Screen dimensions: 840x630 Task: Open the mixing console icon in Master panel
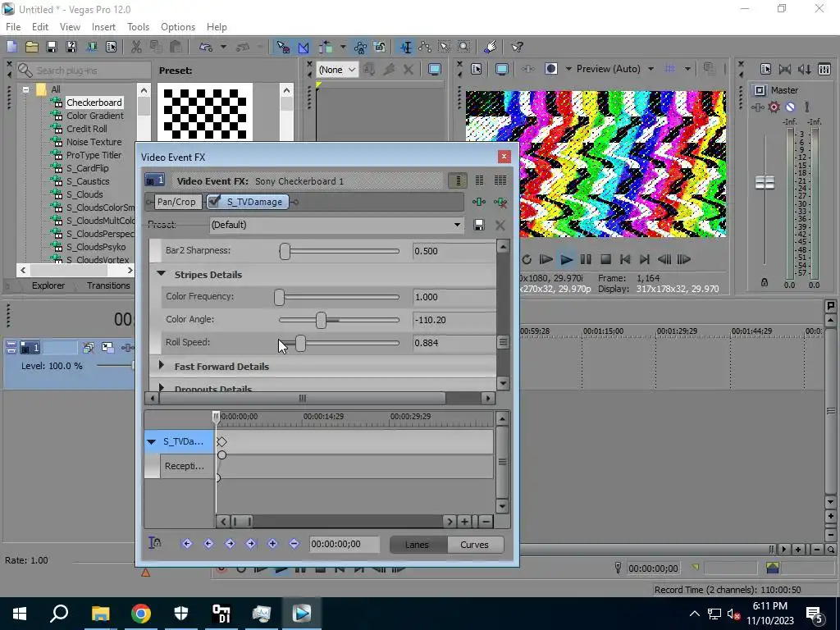[824, 69]
